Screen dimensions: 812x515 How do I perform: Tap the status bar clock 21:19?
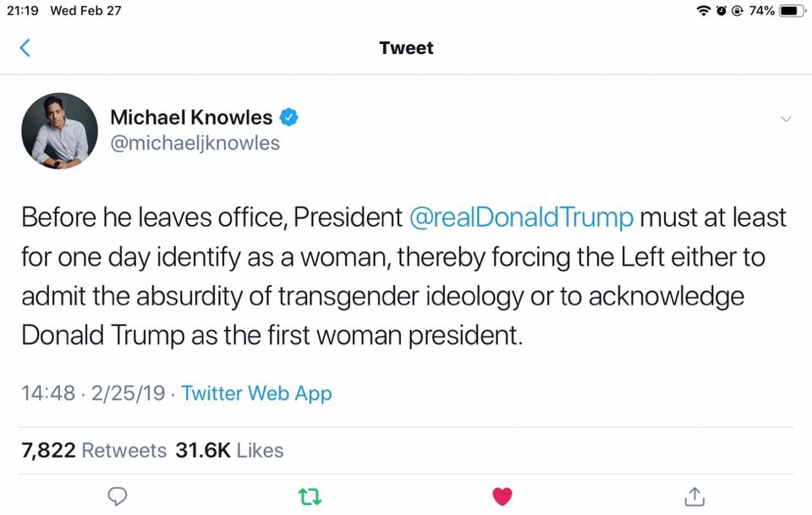[x=24, y=11]
